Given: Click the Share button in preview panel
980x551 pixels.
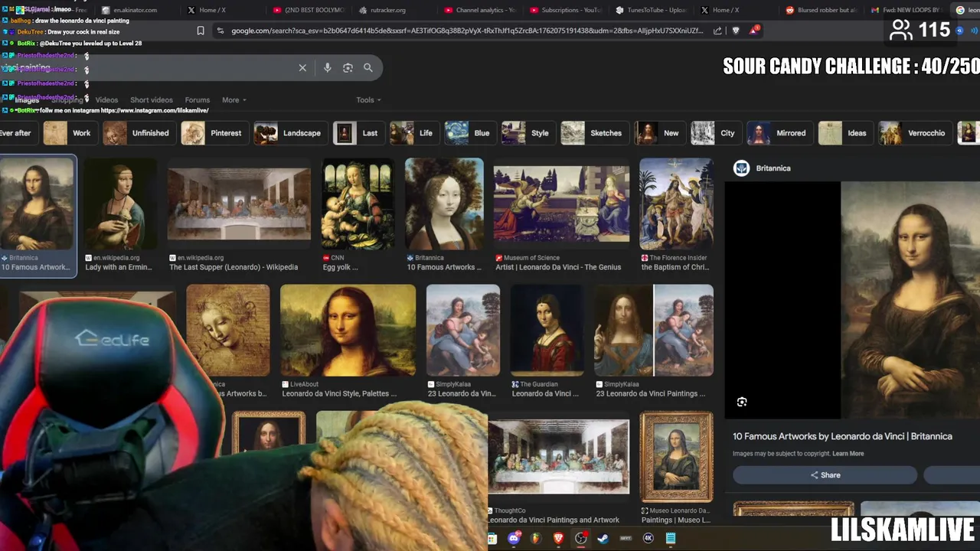Looking at the screenshot, I should pos(825,475).
